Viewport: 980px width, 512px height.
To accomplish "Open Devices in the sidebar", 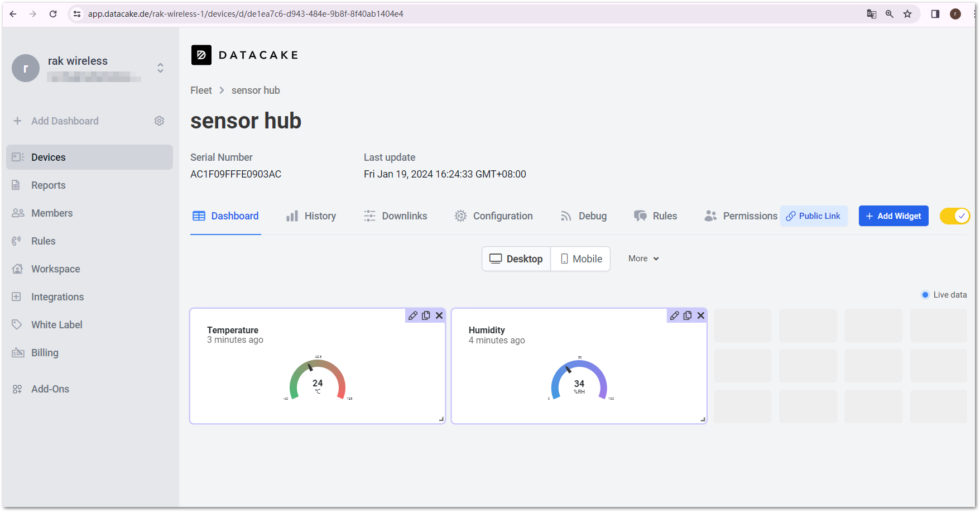I will (89, 157).
